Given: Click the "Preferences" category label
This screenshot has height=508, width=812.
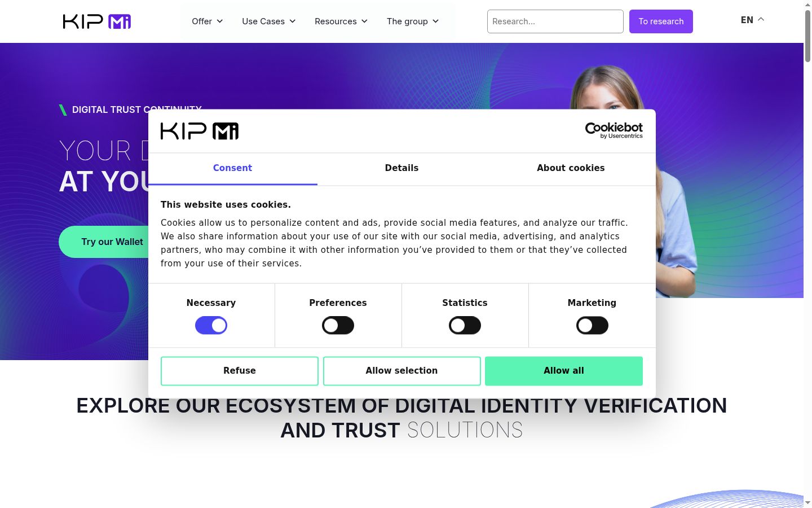Looking at the screenshot, I should pos(338,303).
